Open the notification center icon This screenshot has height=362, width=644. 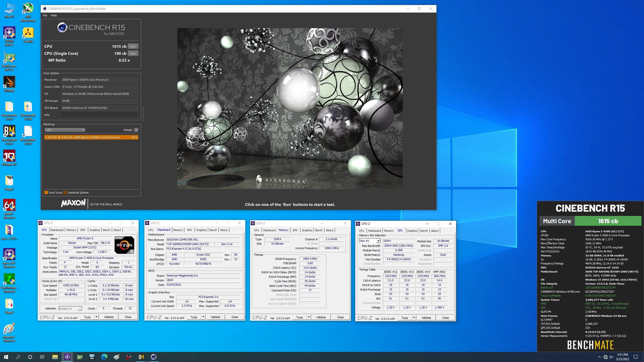point(636,357)
